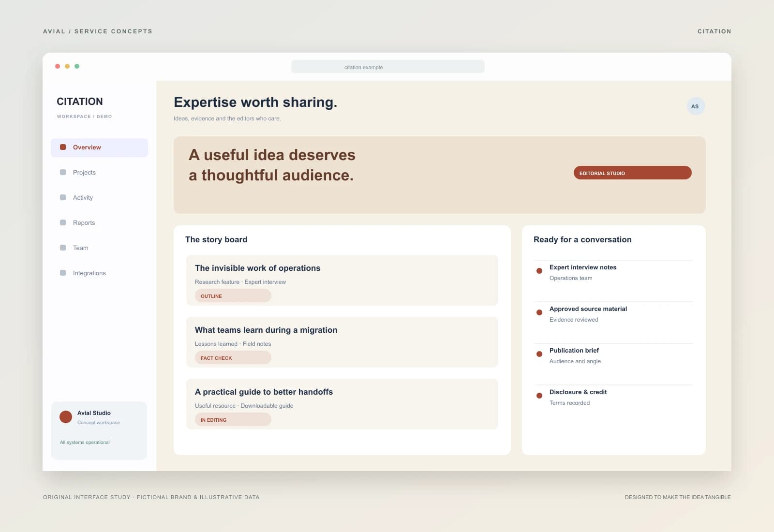The image size is (774, 532).
Task: Click the red window close dot
Action: point(58,66)
